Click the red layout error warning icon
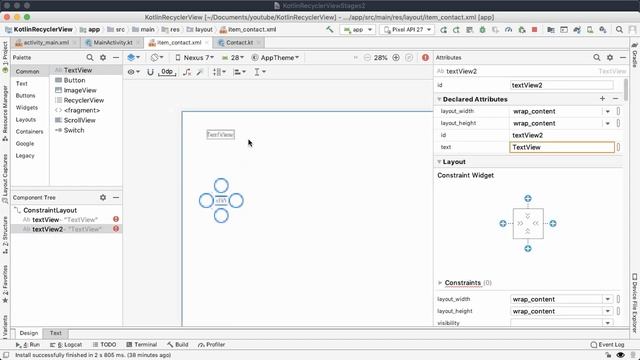The width and height of the screenshot is (640, 360). [x=425, y=58]
